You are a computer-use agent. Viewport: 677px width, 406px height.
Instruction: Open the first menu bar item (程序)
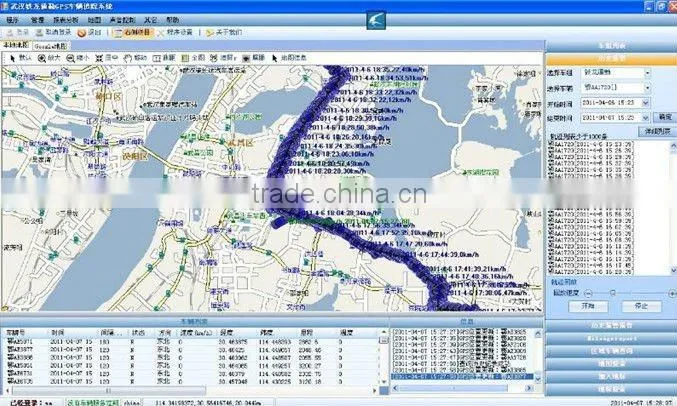[13, 20]
